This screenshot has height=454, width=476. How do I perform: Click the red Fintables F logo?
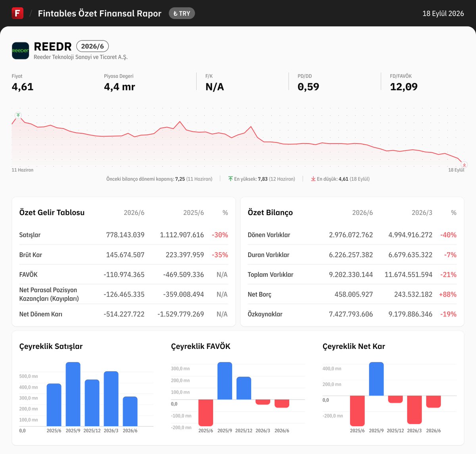click(x=17, y=13)
